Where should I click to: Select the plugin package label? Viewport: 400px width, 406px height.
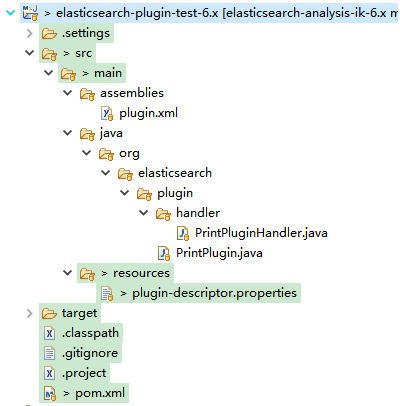pyautogui.click(x=175, y=193)
